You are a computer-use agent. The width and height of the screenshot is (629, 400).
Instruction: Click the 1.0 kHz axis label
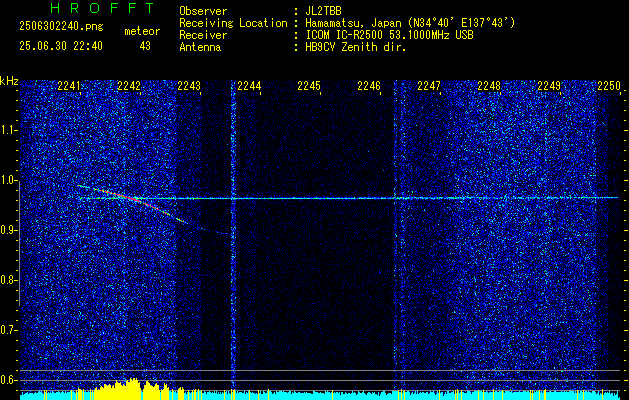pyautogui.click(x=9, y=180)
